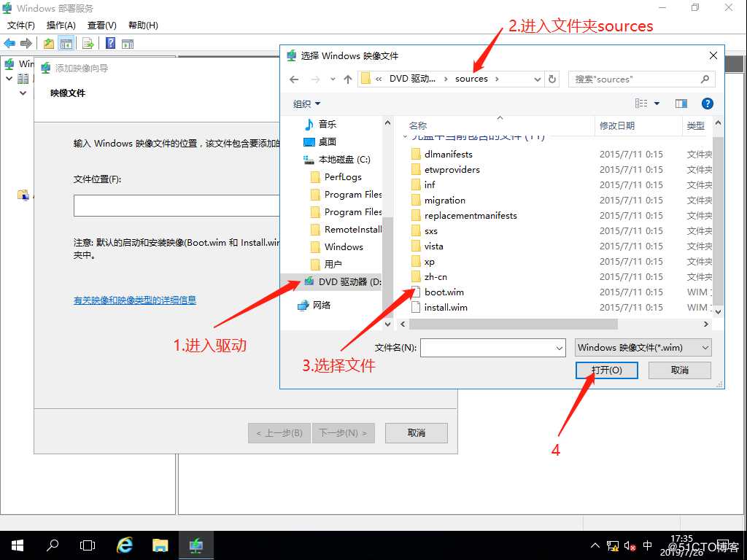Viewport: 747px width, 560px height.
Task: Open the 文件(F) menu
Action: (21, 26)
